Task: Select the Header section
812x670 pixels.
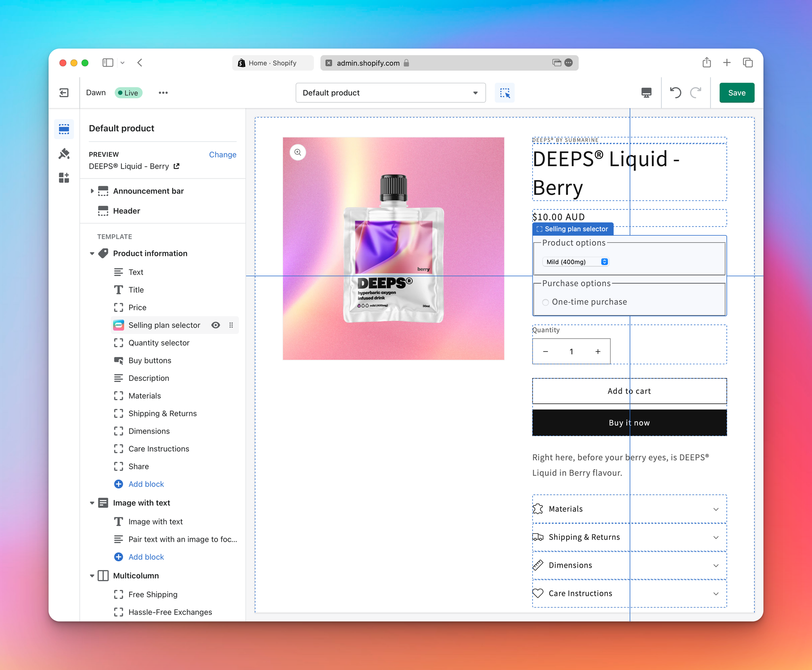Action: (126, 211)
